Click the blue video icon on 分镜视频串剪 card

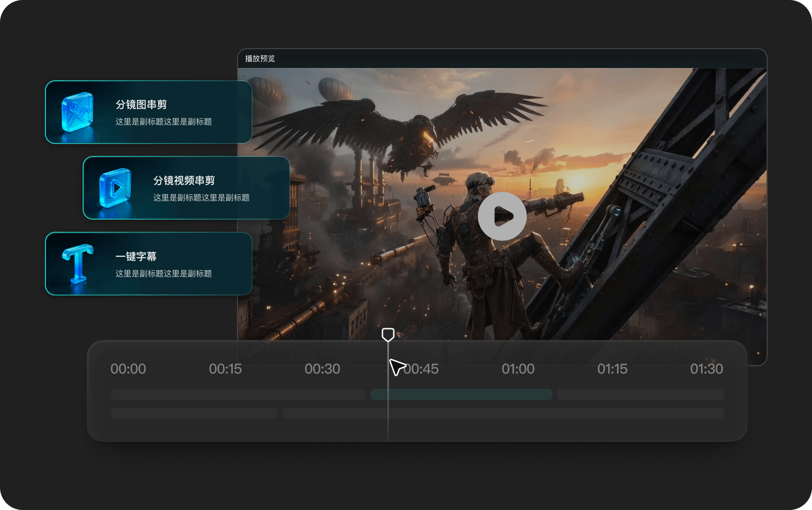click(x=115, y=187)
